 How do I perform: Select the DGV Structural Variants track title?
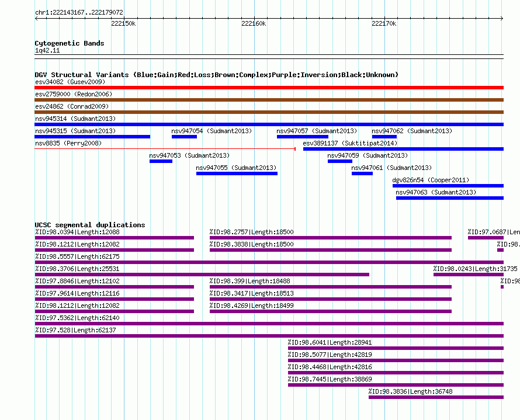tap(216, 75)
